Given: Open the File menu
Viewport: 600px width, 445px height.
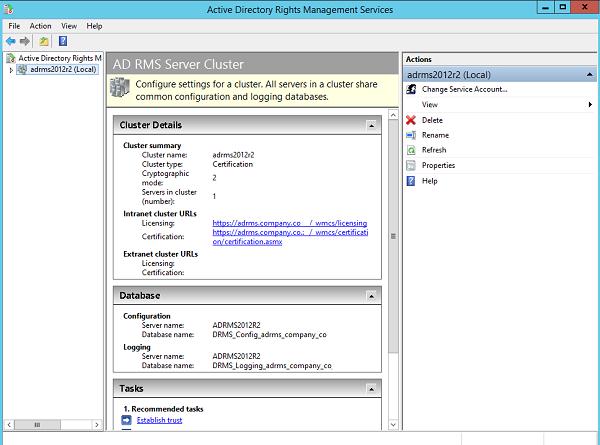Looking at the screenshot, I should point(14,26).
